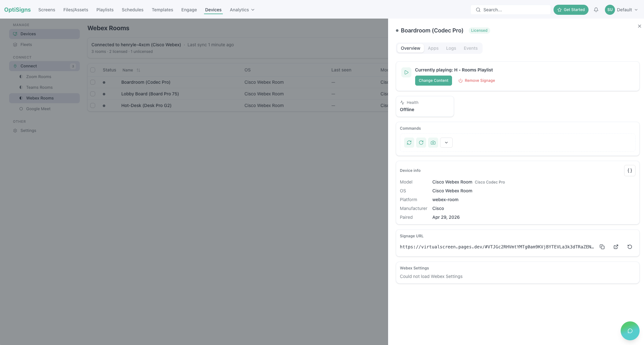Click the Teams Rooms half-circle icon
644x345 pixels.
pyautogui.click(x=21, y=88)
